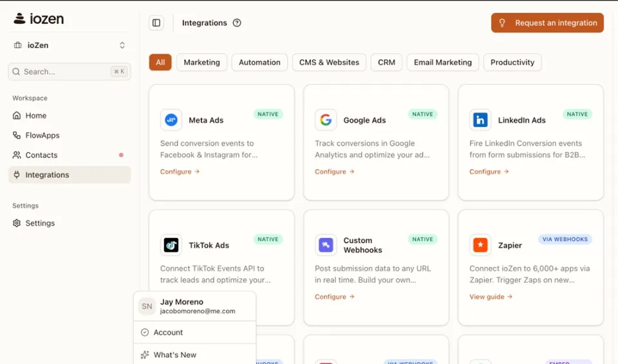Click the Home house icon in sidebar

click(17, 115)
